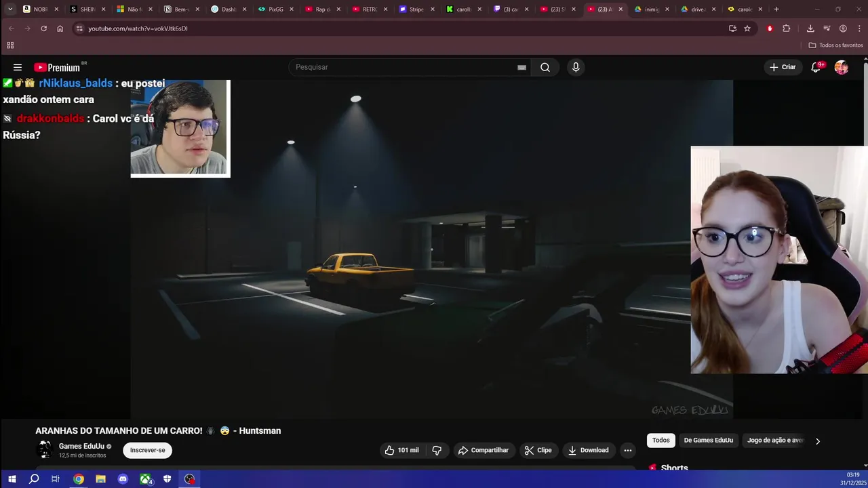Switch to the SHEIN browser tab
Screen dimensions: 868x488
point(88,9)
